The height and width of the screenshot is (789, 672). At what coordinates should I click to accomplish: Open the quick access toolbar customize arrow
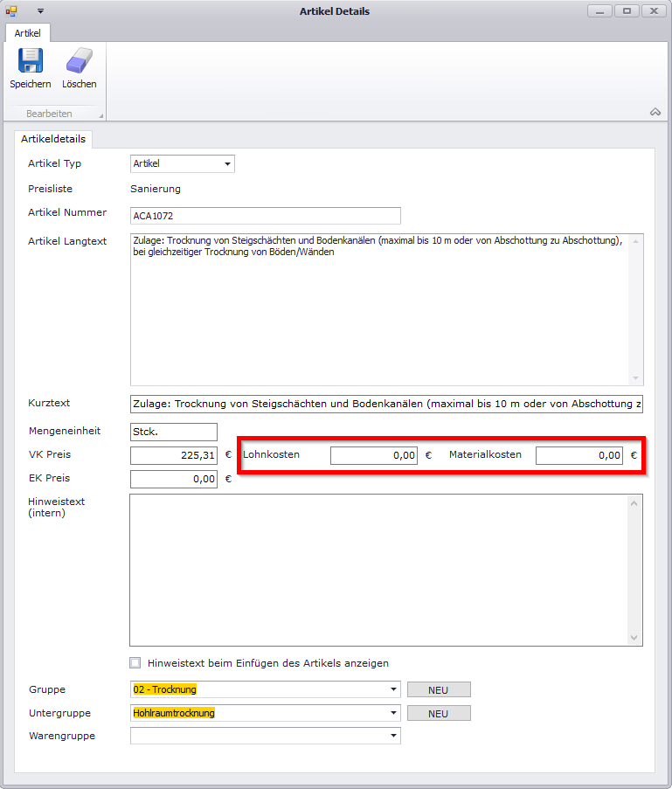click(40, 11)
